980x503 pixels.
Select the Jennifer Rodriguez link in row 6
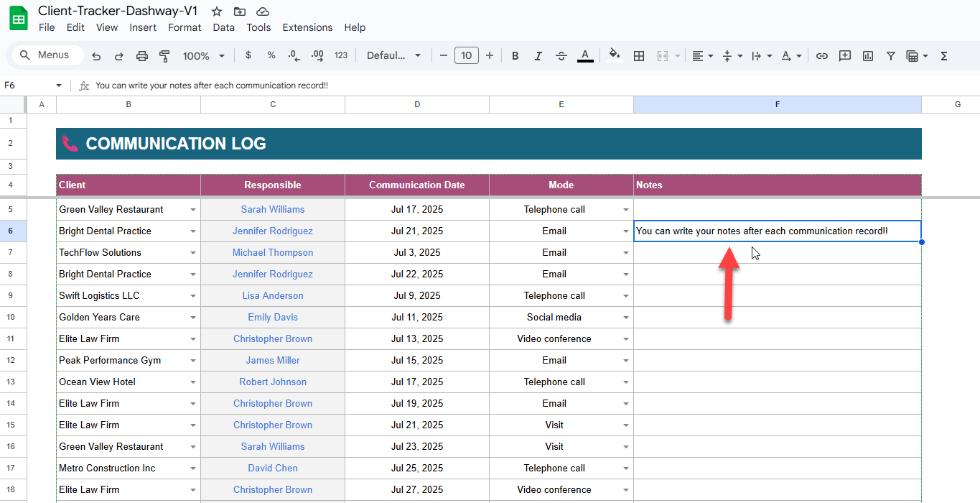[x=273, y=231]
